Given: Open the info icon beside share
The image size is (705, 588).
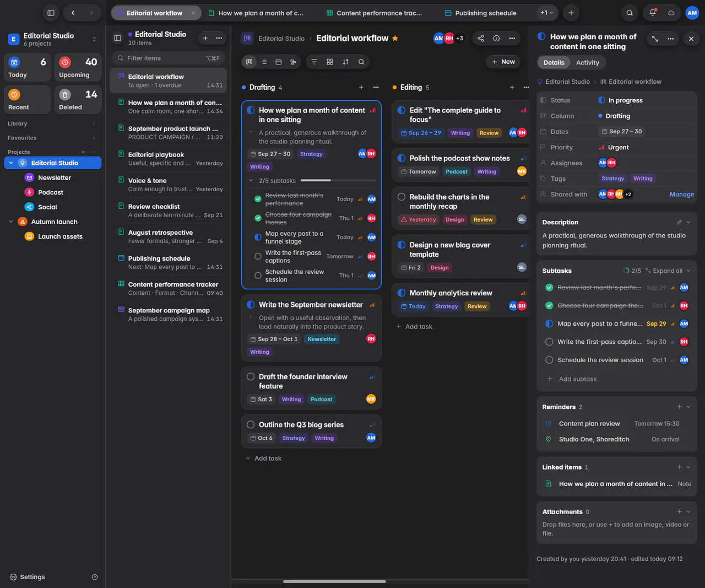Looking at the screenshot, I should point(496,39).
